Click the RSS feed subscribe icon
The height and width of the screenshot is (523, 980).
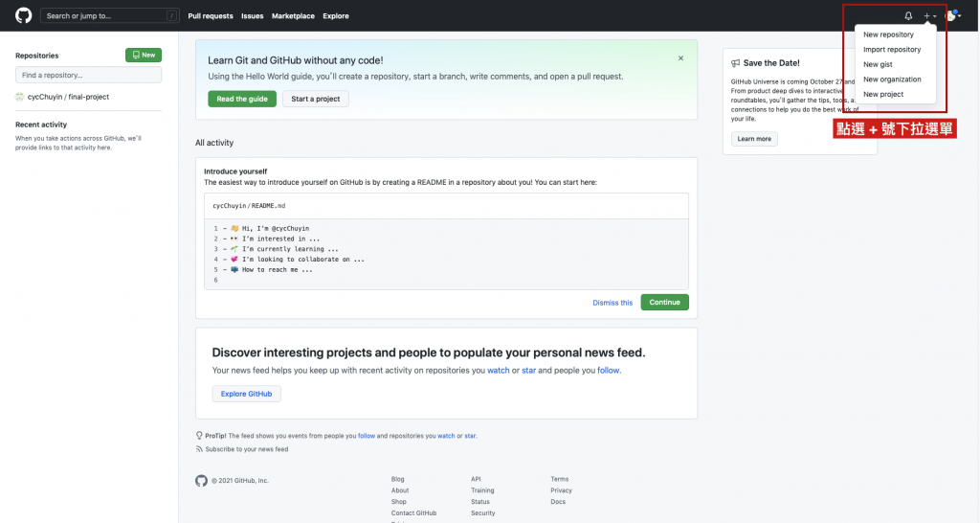tap(199, 449)
